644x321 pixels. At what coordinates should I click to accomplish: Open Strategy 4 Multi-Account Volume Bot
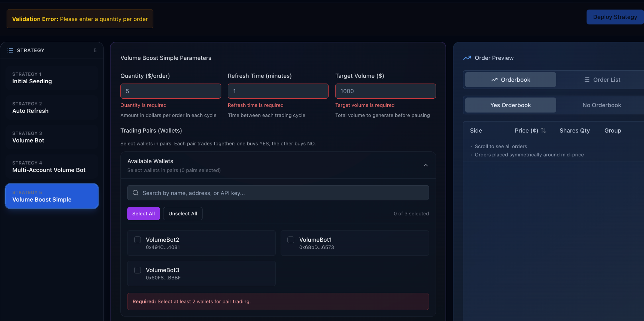coord(52,167)
